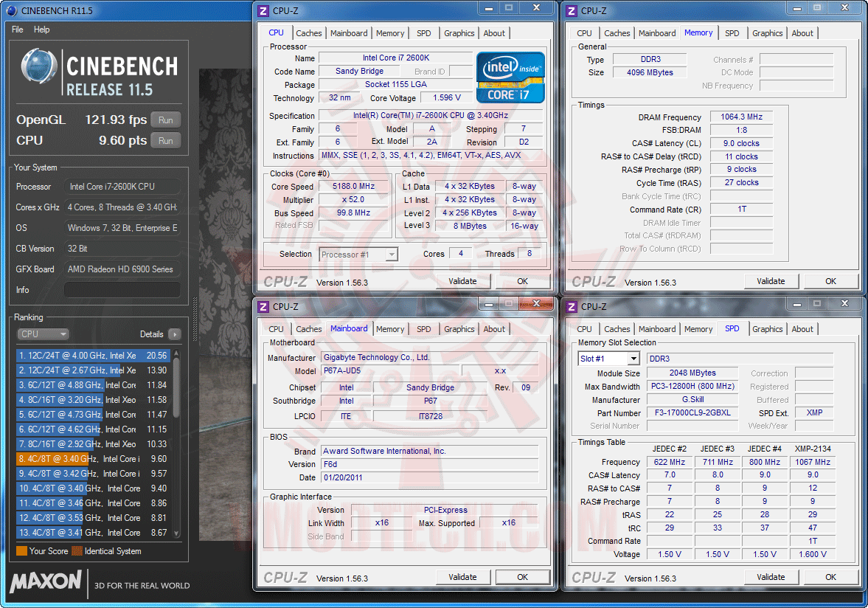Click OK in the Memory window
This screenshot has height=608, width=868.
tap(831, 281)
